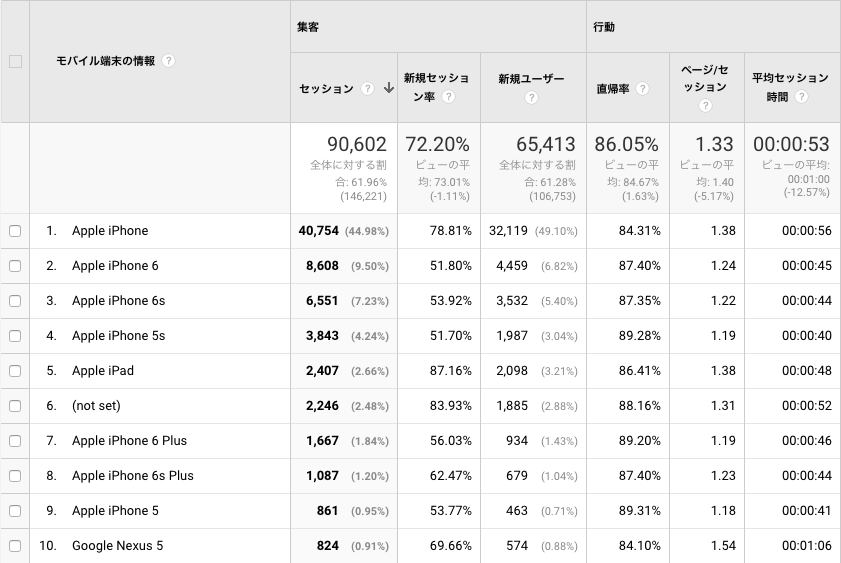
Task: Select Apple iPhone 6 sessions 8,608
Action: pos(322,265)
